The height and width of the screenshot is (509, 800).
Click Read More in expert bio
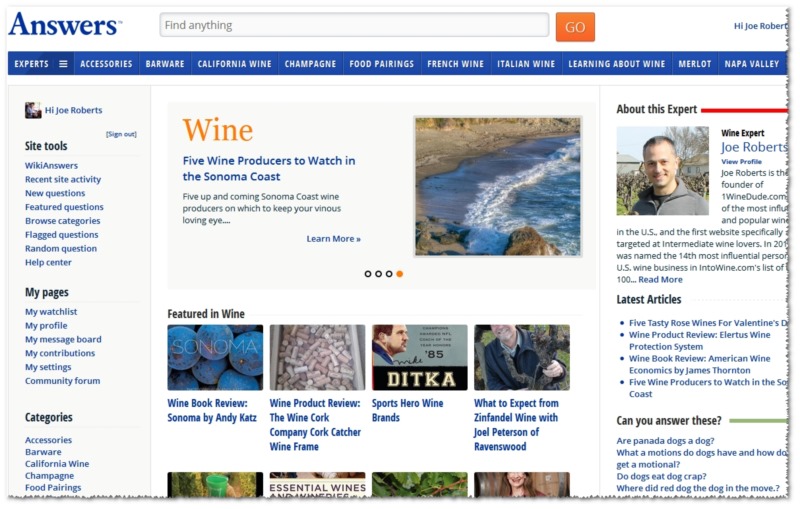(660, 279)
